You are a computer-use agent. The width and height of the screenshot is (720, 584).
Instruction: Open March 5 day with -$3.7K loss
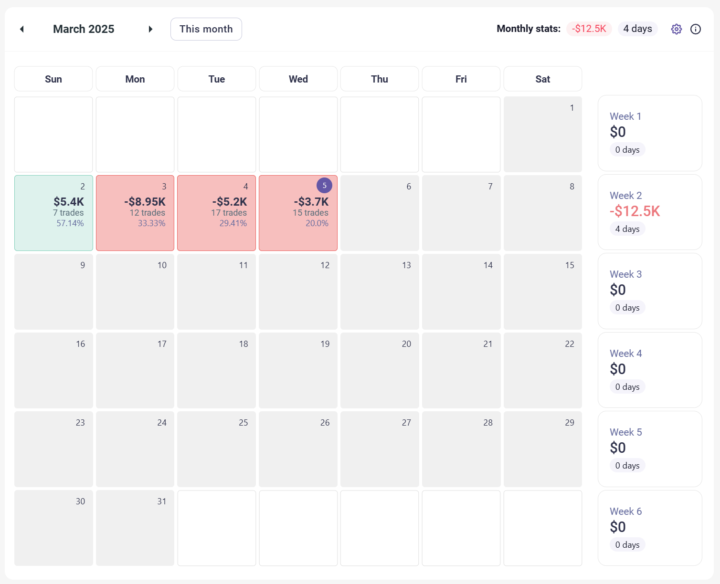pos(298,213)
